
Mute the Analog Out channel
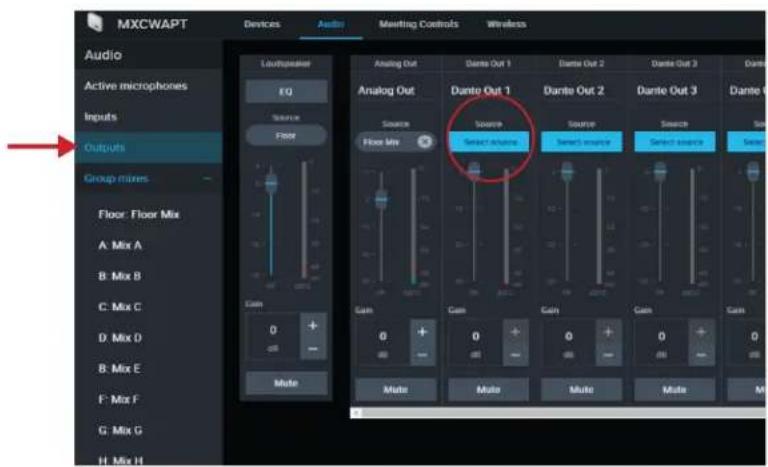click(396, 390)
